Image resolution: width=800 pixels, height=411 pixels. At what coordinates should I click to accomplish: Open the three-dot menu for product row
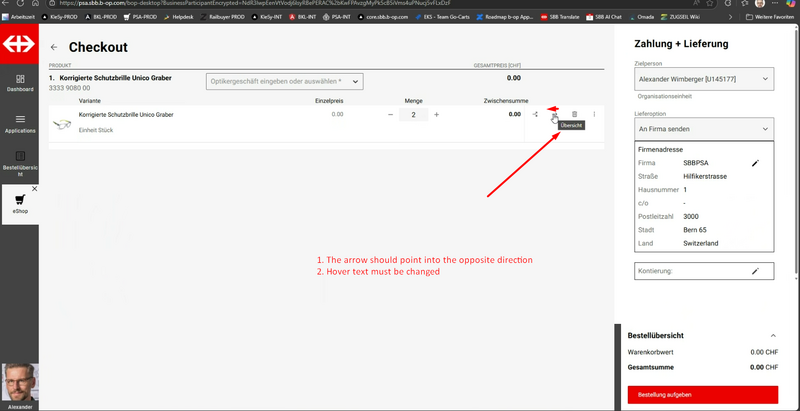tap(594, 115)
